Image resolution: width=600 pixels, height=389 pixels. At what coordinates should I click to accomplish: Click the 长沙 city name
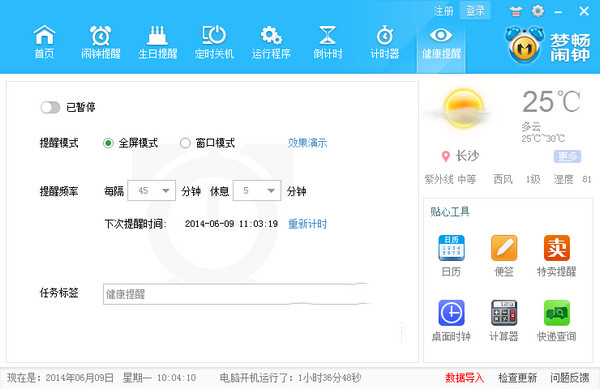pos(467,156)
